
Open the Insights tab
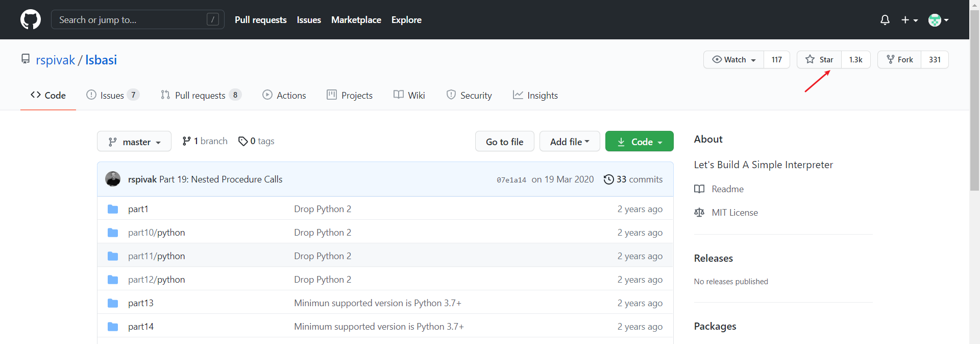pyautogui.click(x=535, y=96)
